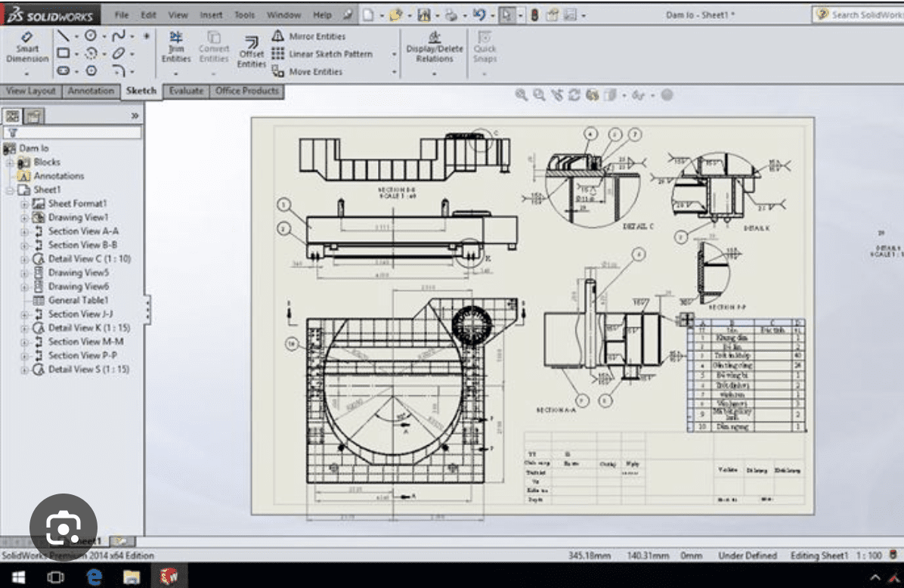Toggle the display style in view toolbar
The width and height of the screenshot is (904, 588).
coord(609,97)
